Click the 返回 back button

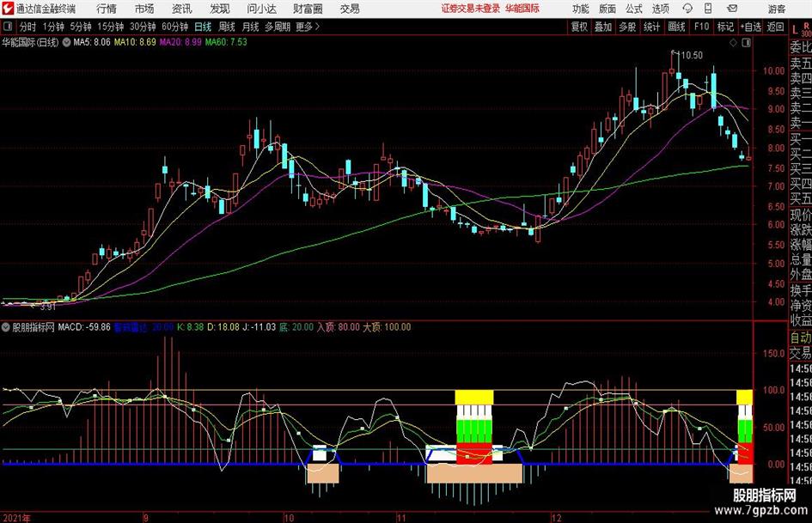[x=775, y=27]
